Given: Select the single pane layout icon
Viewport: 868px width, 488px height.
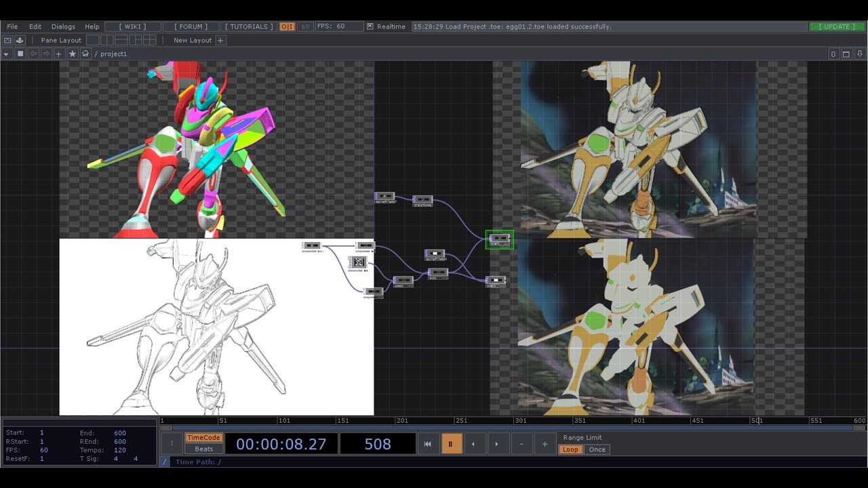Looking at the screenshot, I should coord(93,40).
